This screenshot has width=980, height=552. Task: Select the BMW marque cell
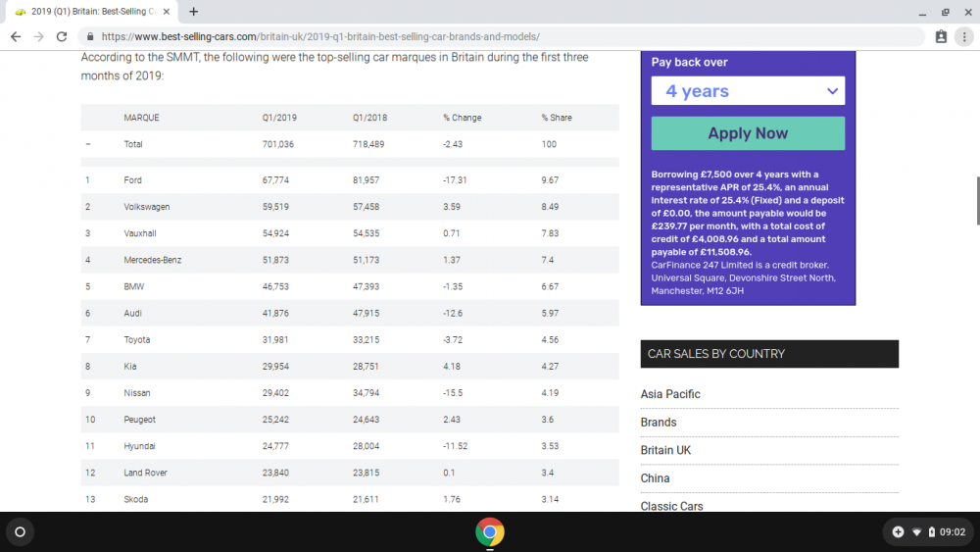[x=133, y=287]
